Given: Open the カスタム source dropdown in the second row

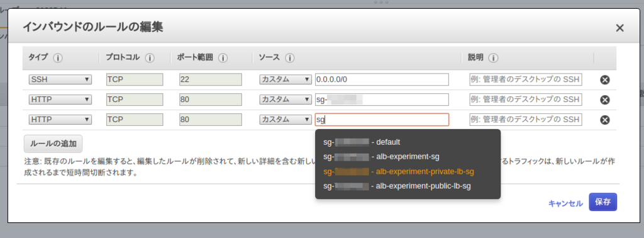Looking at the screenshot, I should (x=286, y=99).
